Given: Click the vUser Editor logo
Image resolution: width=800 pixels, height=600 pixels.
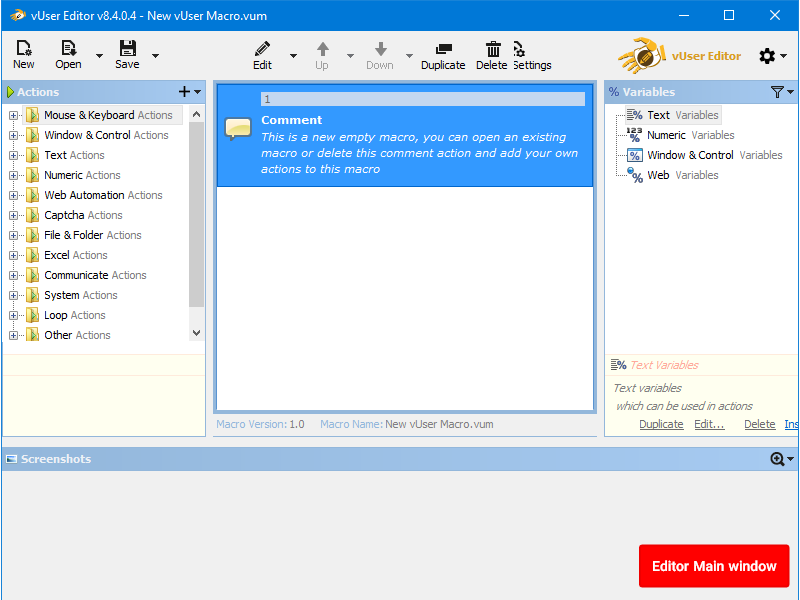Looking at the screenshot, I should pos(642,55).
